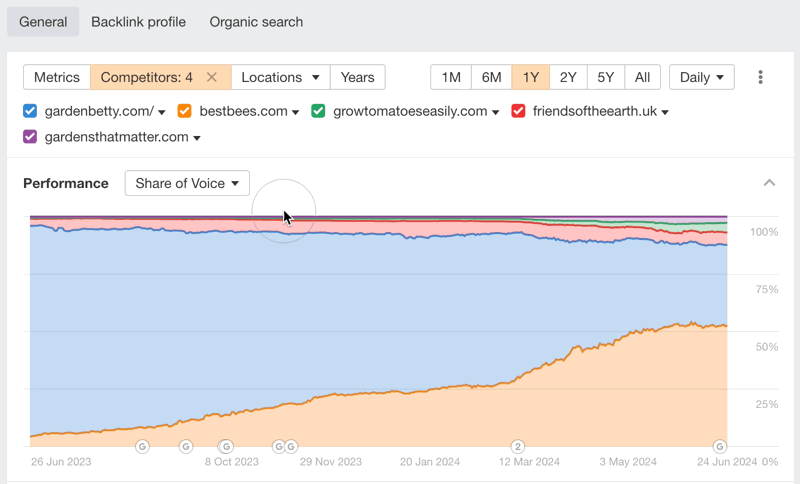Open the three-dot more options menu
The image size is (800, 484).
click(x=761, y=77)
